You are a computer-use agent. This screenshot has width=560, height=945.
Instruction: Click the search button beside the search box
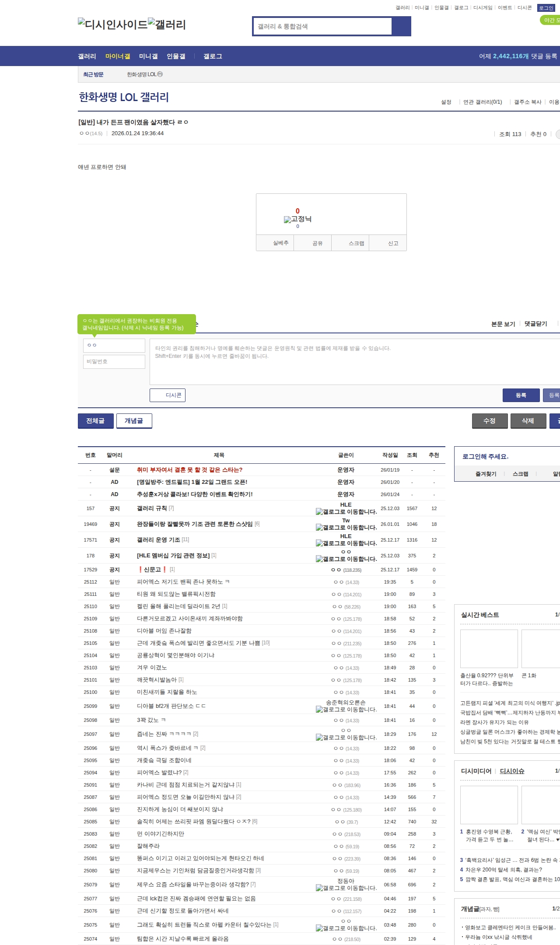(x=401, y=26)
